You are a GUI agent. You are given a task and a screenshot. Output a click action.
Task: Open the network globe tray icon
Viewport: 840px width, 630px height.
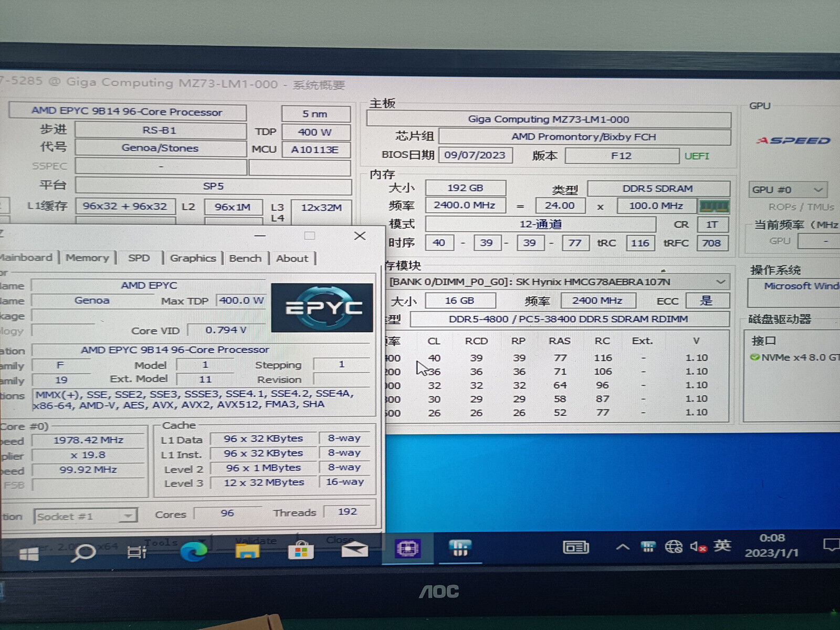point(674,547)
